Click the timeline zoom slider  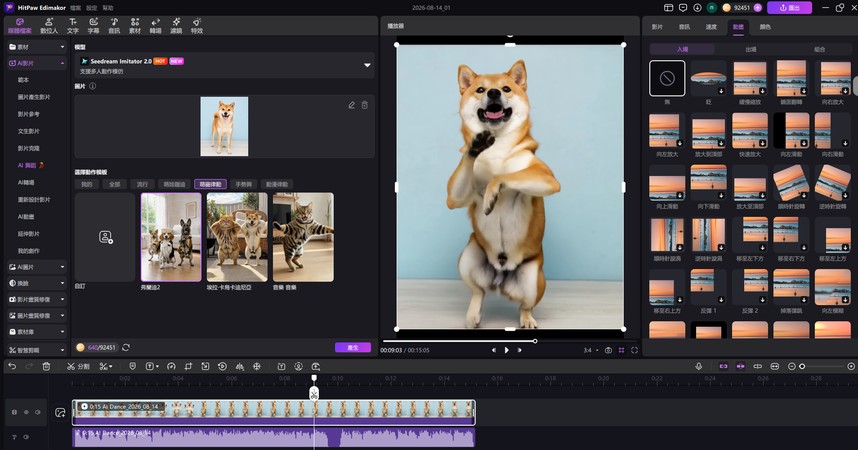coord(821,366)
